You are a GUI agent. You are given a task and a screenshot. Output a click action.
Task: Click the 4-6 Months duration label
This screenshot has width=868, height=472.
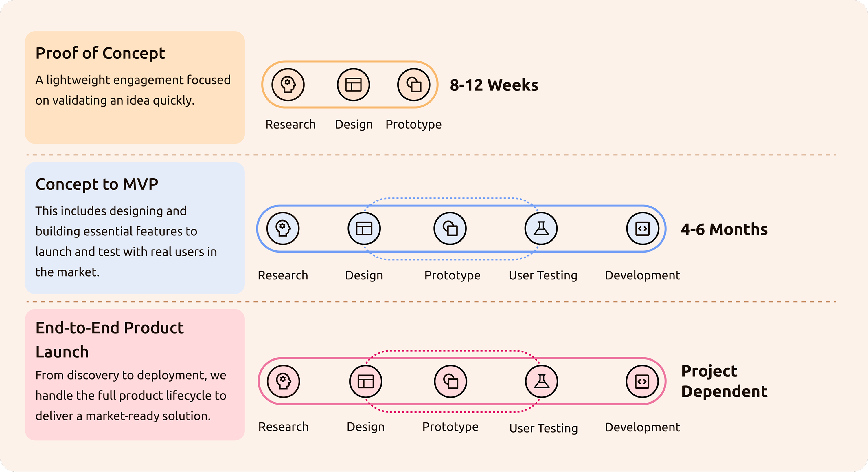pos(724,229)
